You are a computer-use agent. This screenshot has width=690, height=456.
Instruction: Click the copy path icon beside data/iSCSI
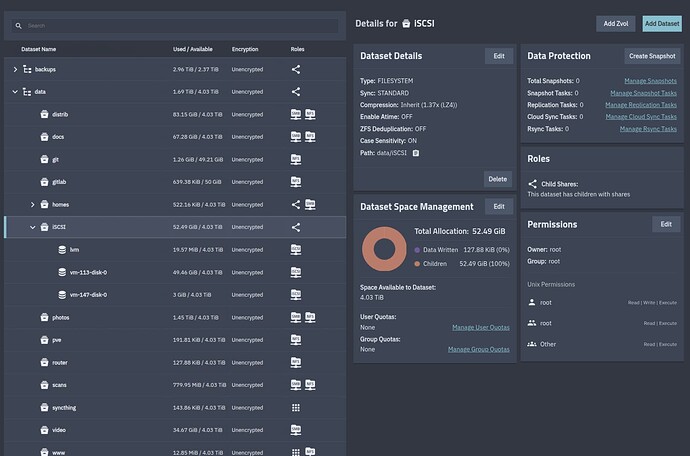coord(415,153)
